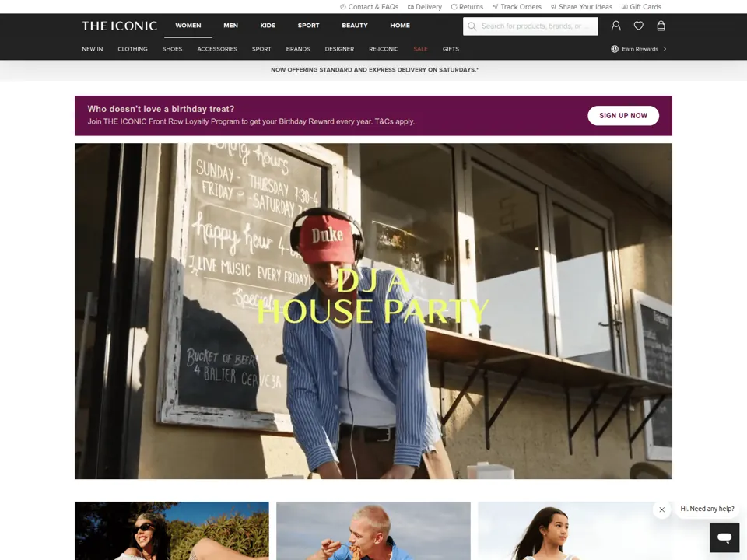
Task: Open the Delivery information link
Action: point(425,7)
